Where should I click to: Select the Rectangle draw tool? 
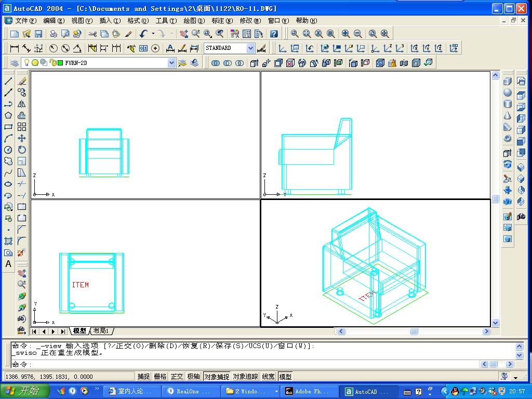[x=8, y=127]
